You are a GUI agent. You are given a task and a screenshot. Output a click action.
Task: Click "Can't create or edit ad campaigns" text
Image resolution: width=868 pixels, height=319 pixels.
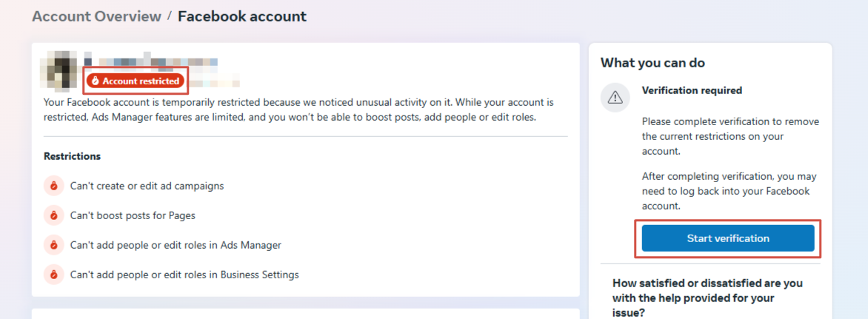coord(147,186)
